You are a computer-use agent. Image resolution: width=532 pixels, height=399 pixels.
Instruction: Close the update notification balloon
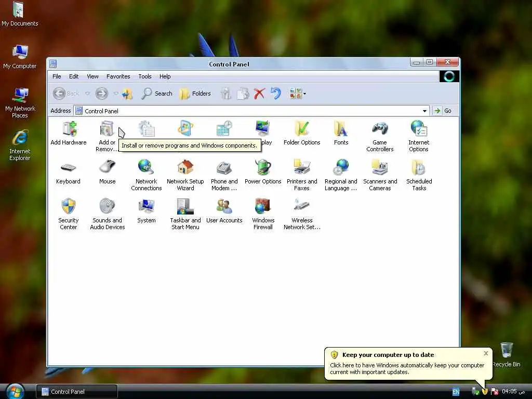[x=486, y=353]
